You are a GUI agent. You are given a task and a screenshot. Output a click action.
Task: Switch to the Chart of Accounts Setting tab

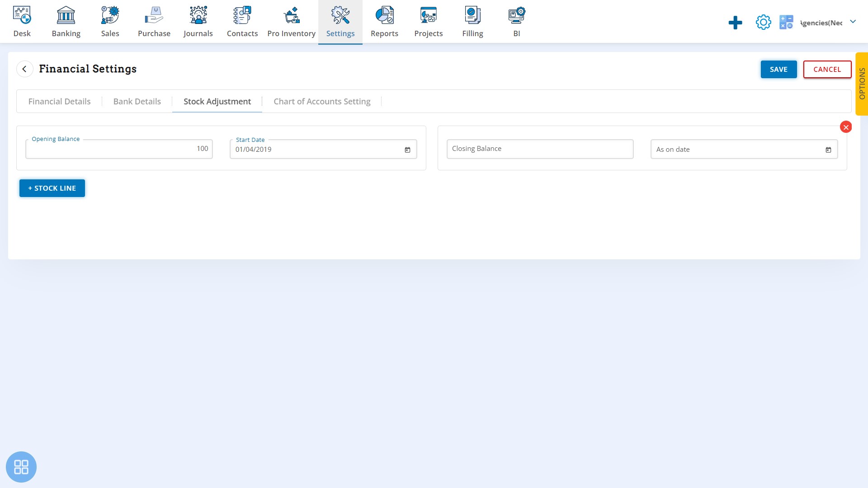pos(322,101)
